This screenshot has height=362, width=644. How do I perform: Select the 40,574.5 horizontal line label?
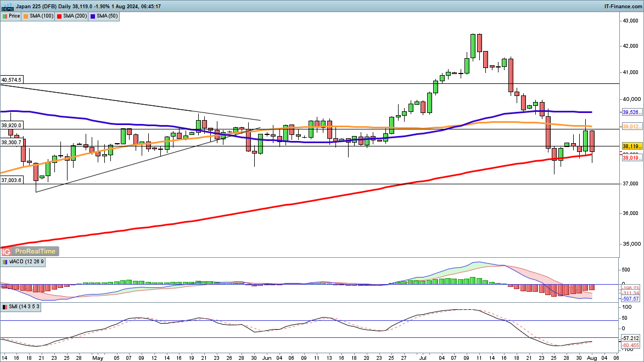click(12, 80)
